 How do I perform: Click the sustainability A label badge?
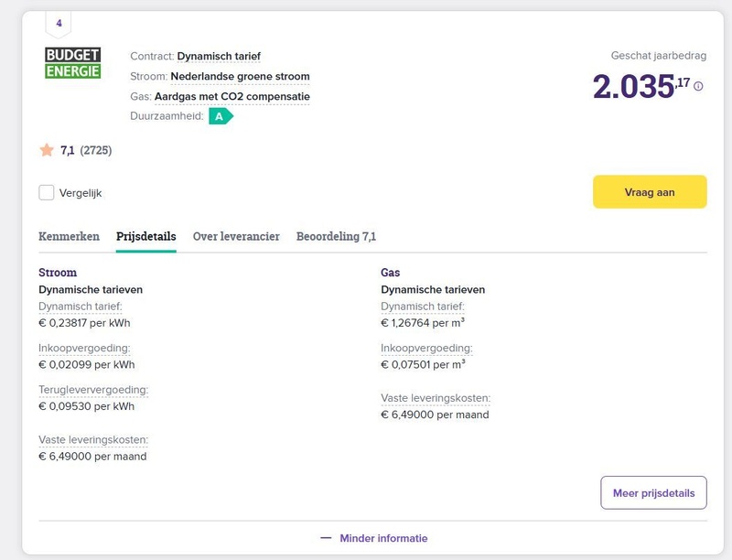click(x=221, y=116)
